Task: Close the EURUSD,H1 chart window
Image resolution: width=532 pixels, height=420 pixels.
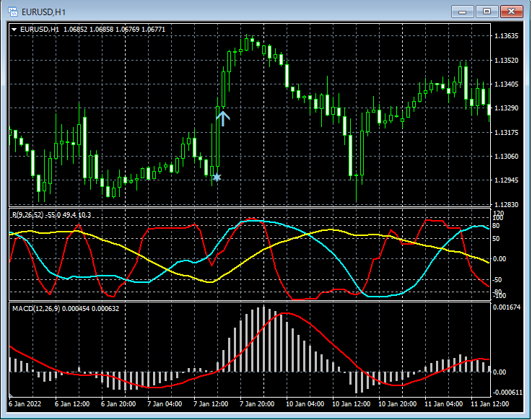Action: click(x=512, y=11)
